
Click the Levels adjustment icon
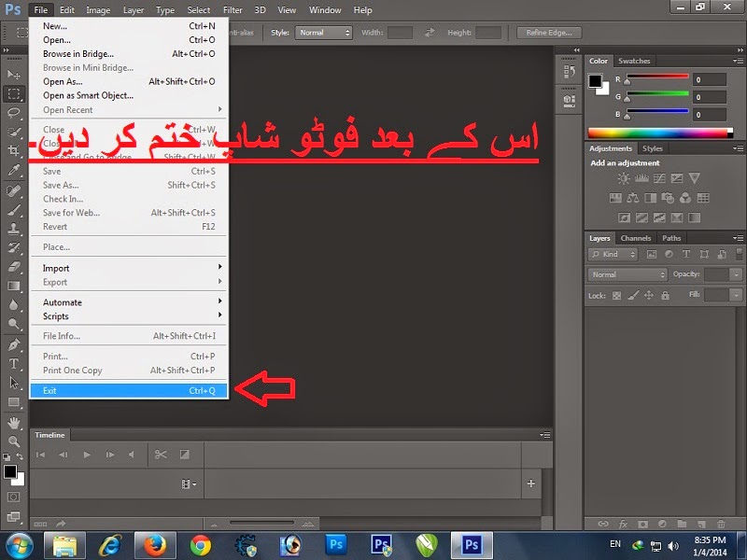pos(641,178)
